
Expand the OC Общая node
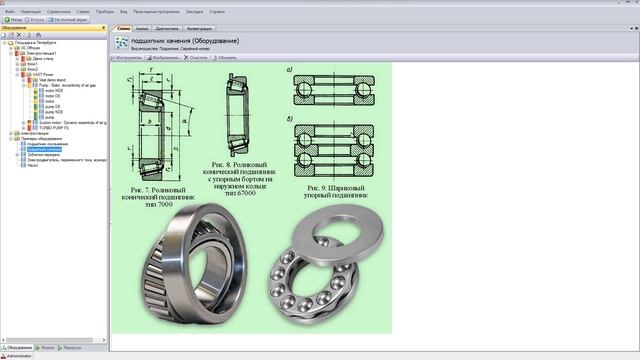point(11,48)
